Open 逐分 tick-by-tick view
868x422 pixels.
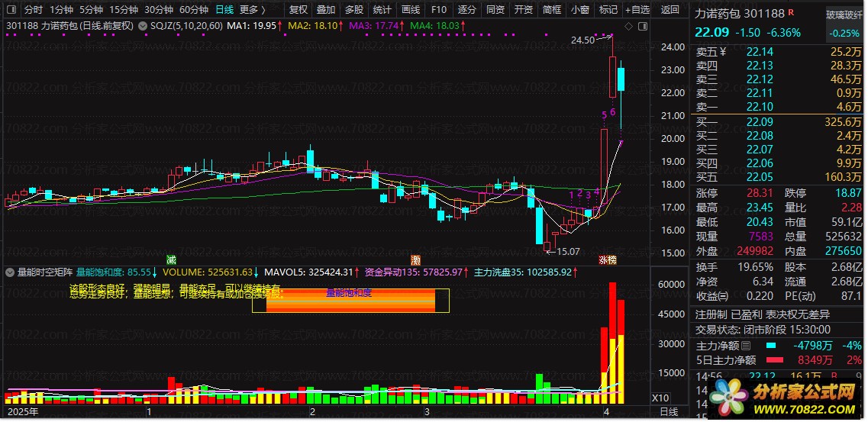467,9
